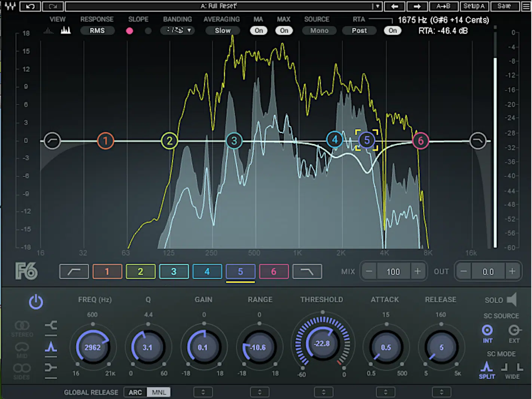The width and height of the screenshot is (532, 399).
Task: Expand stepper below the Threshold knob
Action: pos(324,392)
